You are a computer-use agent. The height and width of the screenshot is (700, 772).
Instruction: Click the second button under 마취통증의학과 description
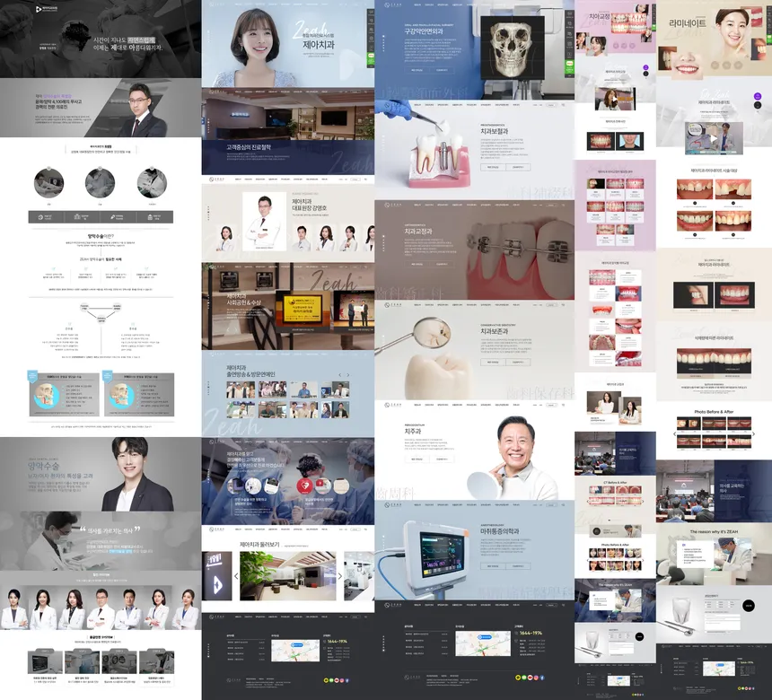click(518, 566)
